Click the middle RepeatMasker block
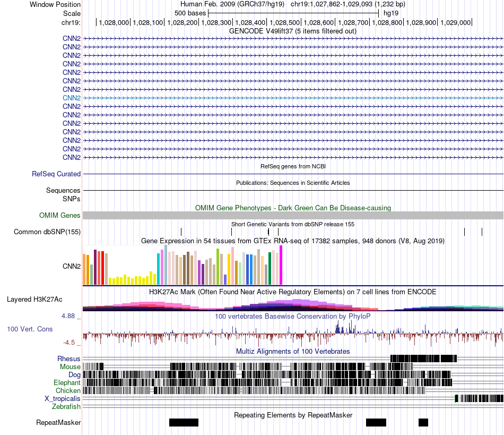 pyautogui.click(x=376, y=422)
